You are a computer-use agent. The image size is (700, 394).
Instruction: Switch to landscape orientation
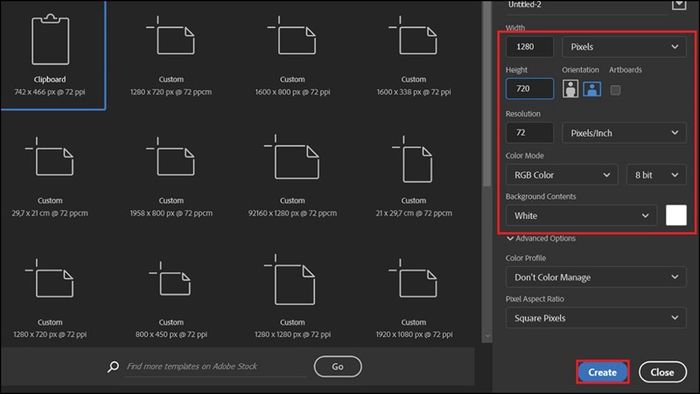click(592, 89)
